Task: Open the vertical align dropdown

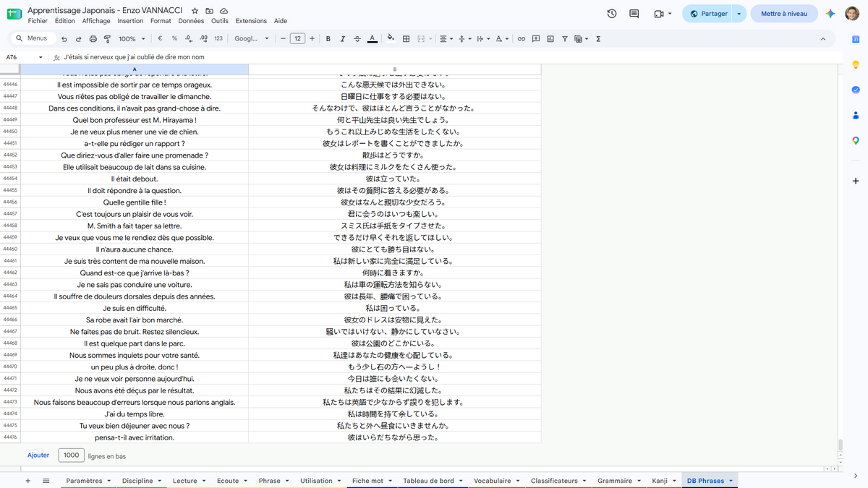Action: tap(464, 39)
